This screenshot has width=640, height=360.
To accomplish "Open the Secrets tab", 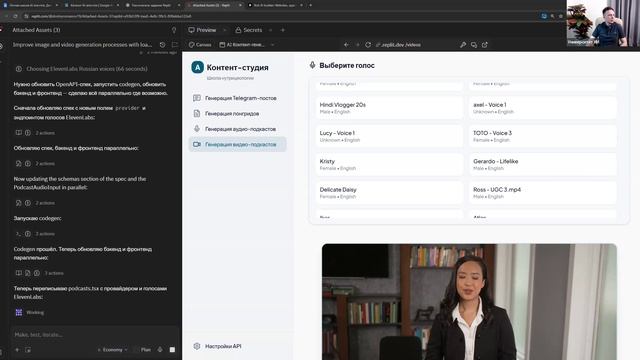I will [249, 30].
